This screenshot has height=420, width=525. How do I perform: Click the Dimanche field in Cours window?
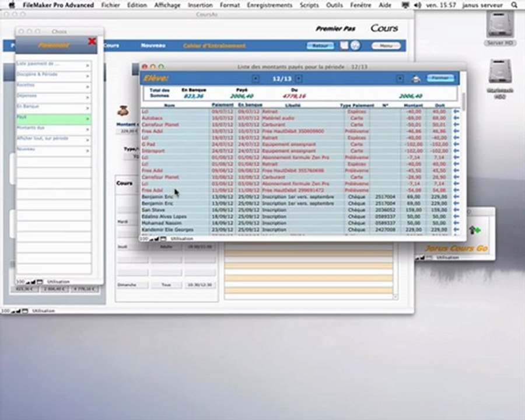pyautogui.click(x=132, y=285)
